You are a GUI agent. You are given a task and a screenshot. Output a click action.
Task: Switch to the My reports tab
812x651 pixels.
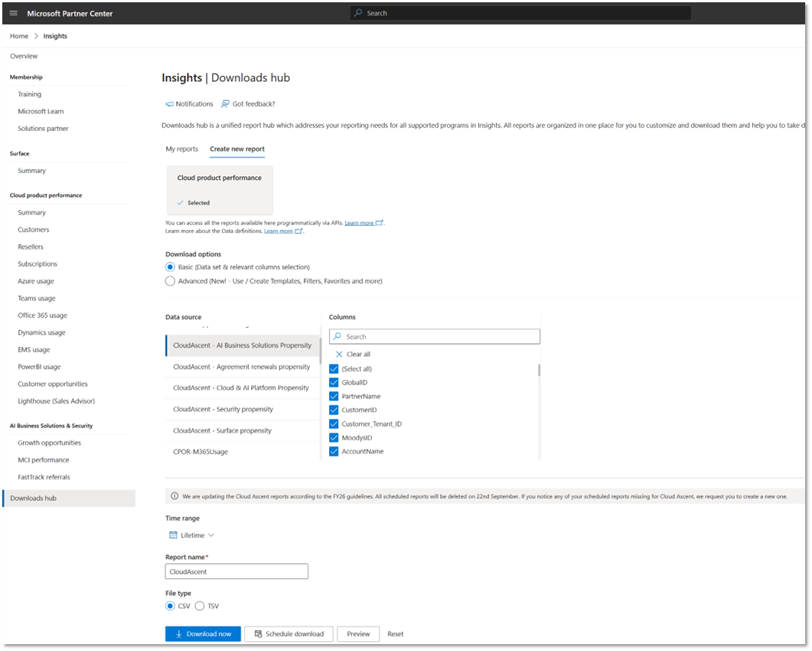[x=182, y=149]
